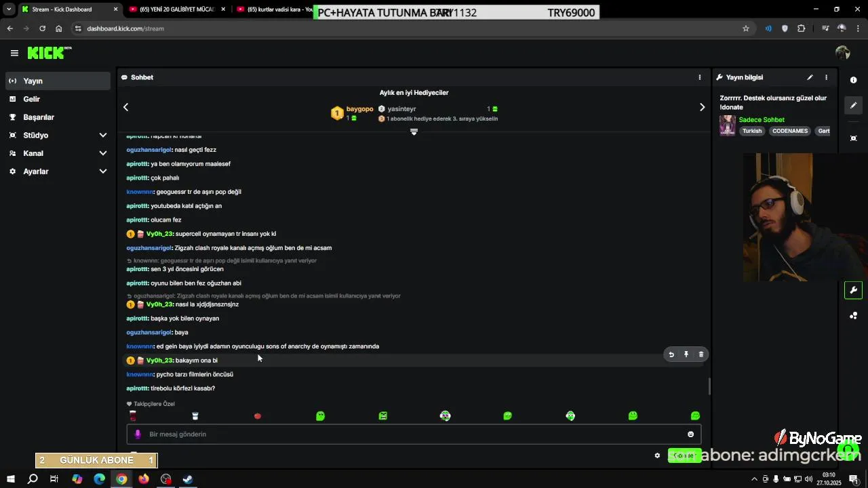Open Windows notification center
The width and height of the screenshot is (868, 488).
854,479
